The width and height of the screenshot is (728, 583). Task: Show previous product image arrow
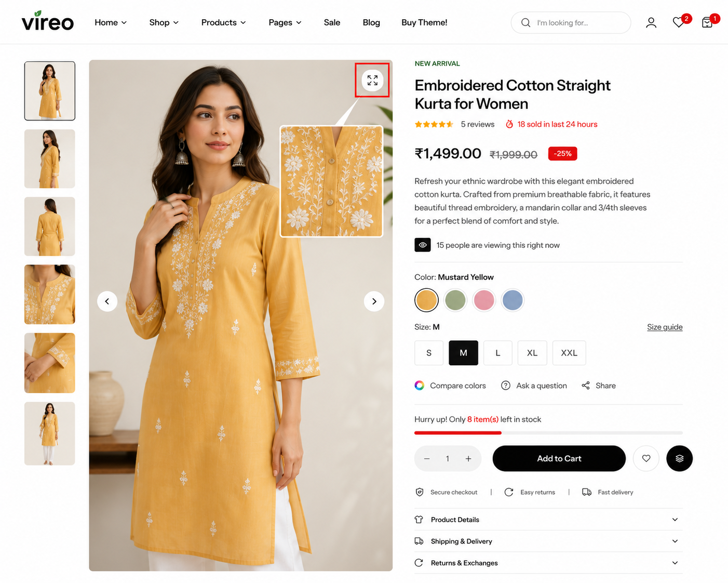(x=107, y=301)
